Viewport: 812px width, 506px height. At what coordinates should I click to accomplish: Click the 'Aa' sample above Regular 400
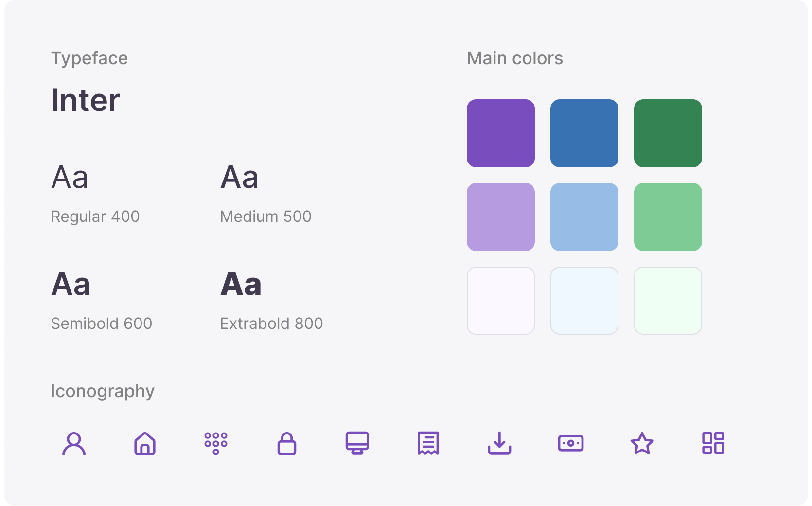(x=70, y=177)
